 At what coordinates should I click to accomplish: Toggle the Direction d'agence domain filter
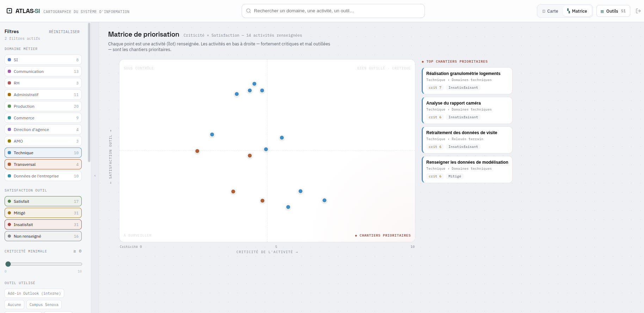tap(43, 130)
